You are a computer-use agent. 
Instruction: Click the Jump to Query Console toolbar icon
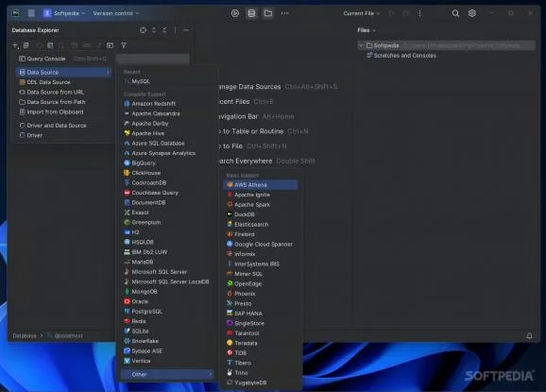[110, 45]
